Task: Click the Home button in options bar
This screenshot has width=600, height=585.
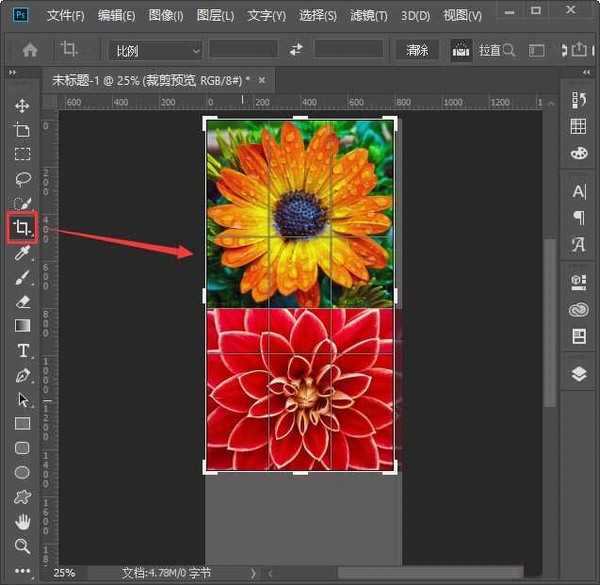Action: (30, 49)
